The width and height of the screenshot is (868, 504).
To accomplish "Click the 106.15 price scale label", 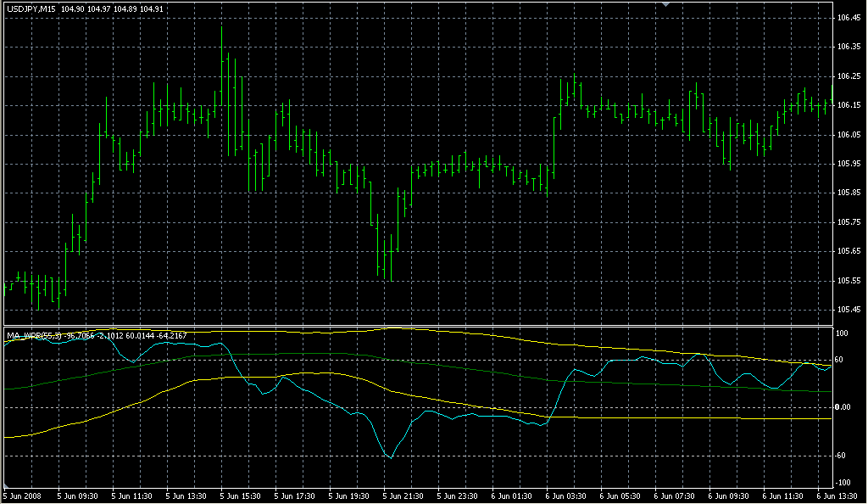I will [849, 105].
